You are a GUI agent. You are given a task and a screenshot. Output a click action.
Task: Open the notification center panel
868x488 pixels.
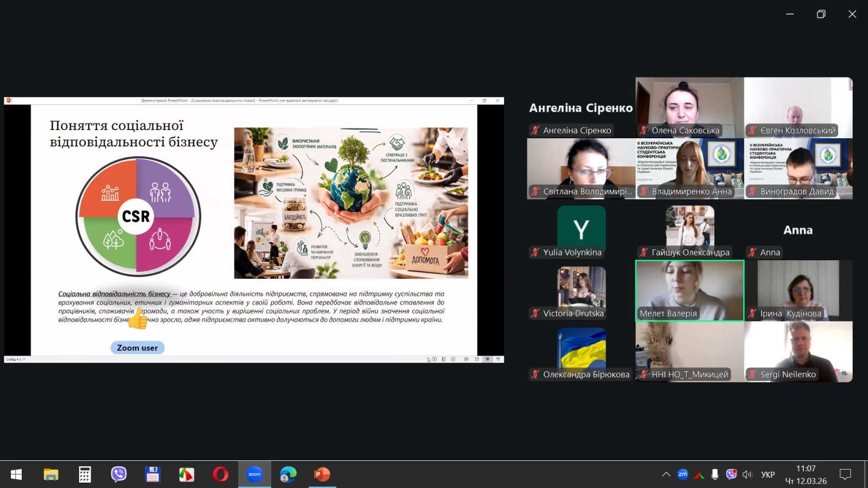845,474
